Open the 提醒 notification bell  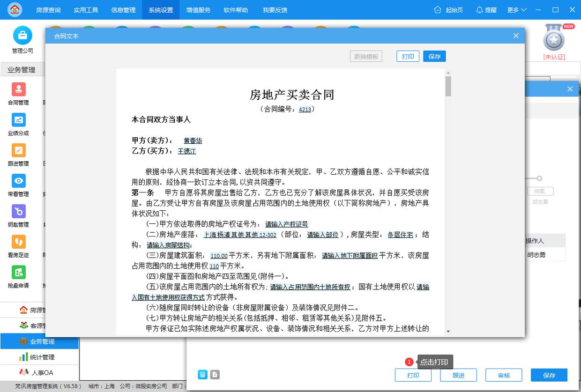(x=486, y=9)
